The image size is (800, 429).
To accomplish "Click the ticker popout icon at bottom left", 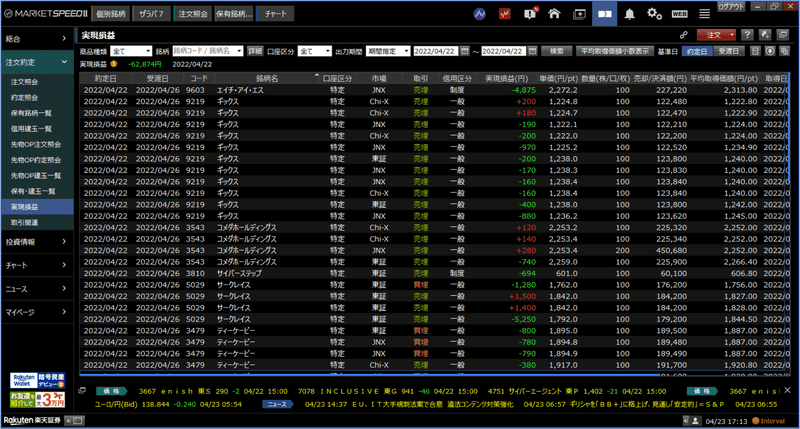I will tap(82, 391).
